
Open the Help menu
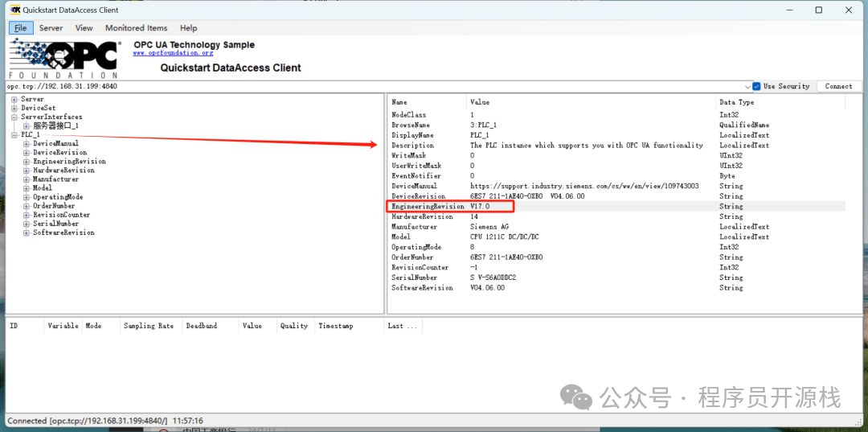189,27
